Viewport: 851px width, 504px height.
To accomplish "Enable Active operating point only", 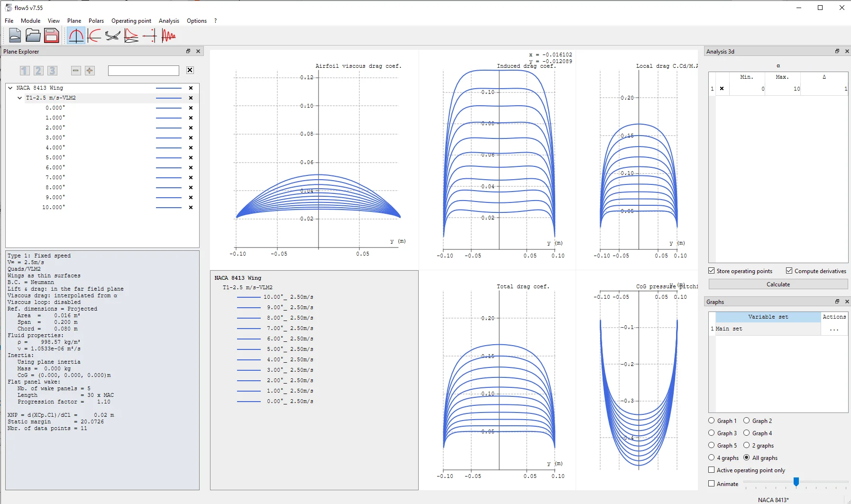I will coord(747,470).
